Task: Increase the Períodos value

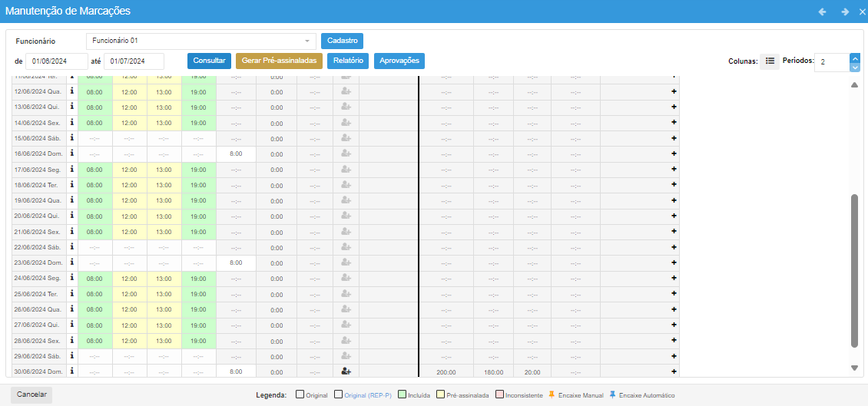Action: 855,57
